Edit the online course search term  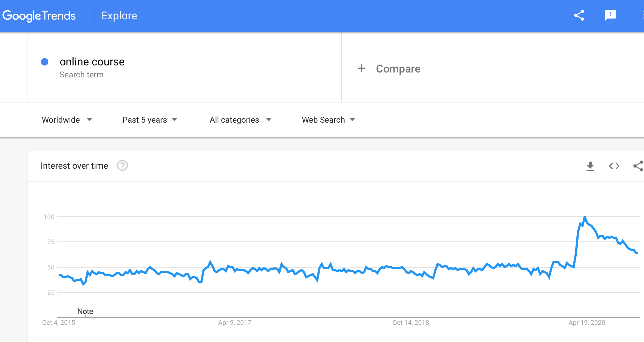click(92, 62)
